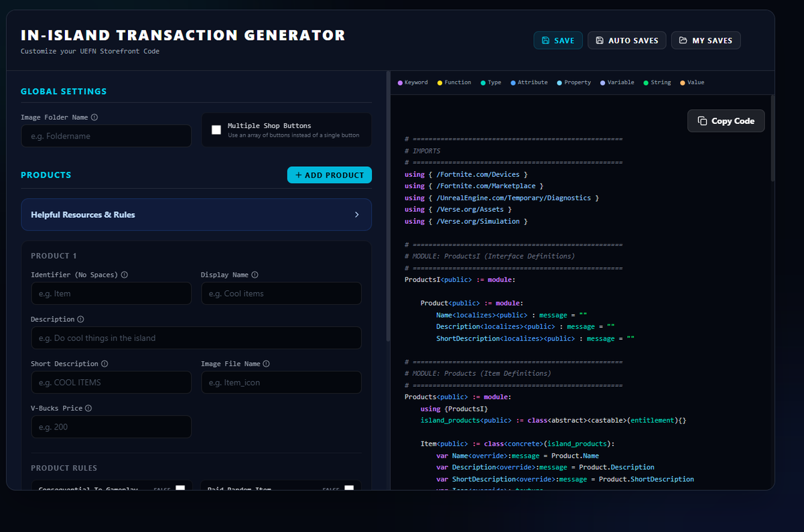Image resolution: width=804 pixels, height=532 pixels.
Task: Click the using {ProductsI} code line
Action: 454,409
